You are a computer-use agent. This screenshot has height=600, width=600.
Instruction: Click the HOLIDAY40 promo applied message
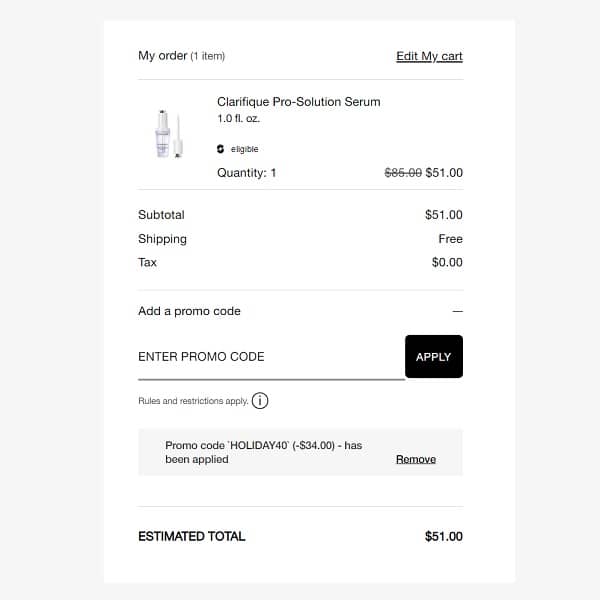(263, 452)
